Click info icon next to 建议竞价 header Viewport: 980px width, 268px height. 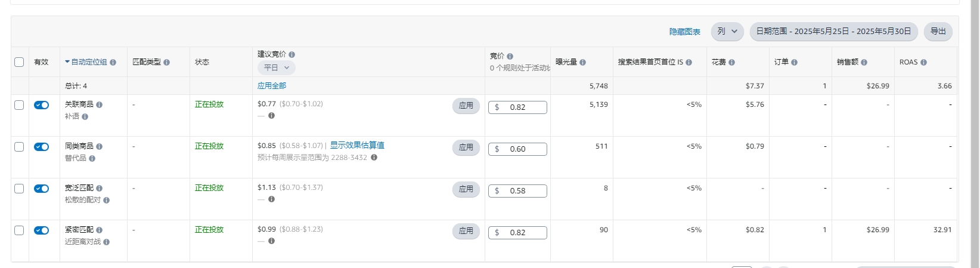click(292, 54)
